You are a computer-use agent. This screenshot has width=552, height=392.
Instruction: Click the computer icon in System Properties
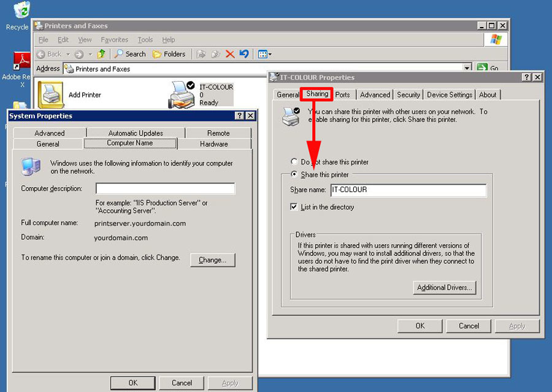point(31,167)
